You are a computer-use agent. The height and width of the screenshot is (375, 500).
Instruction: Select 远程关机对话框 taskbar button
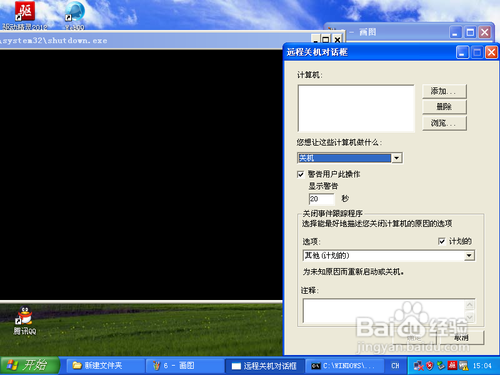(265, 366)
